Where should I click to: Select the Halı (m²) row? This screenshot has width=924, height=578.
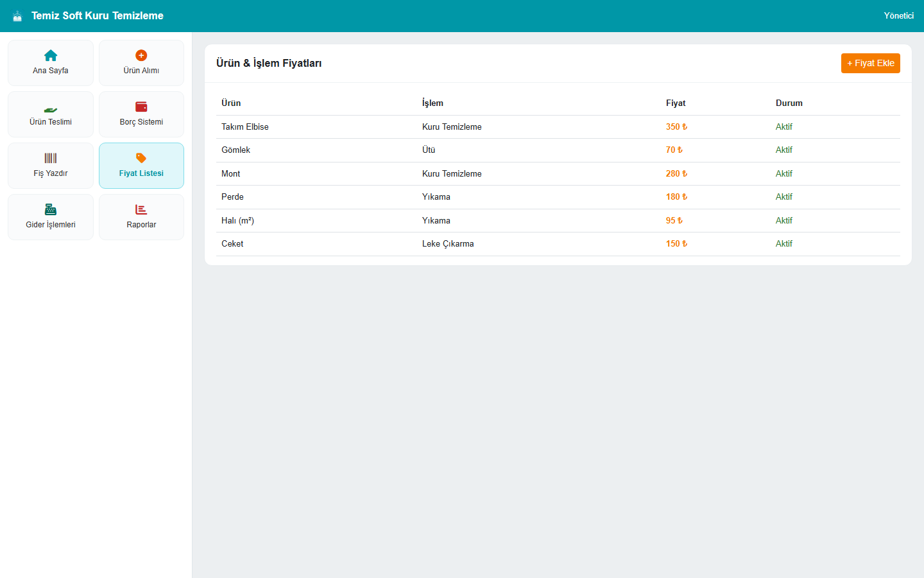(558, 220)
